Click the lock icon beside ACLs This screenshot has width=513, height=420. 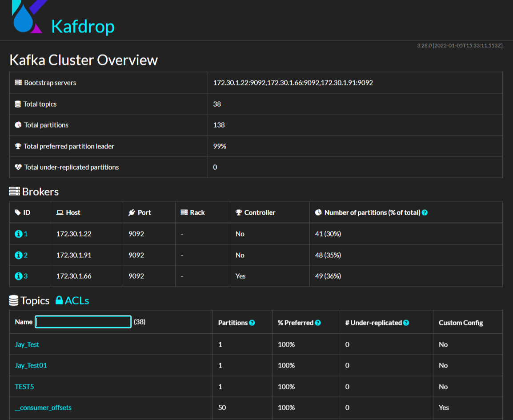pos(59,300)
